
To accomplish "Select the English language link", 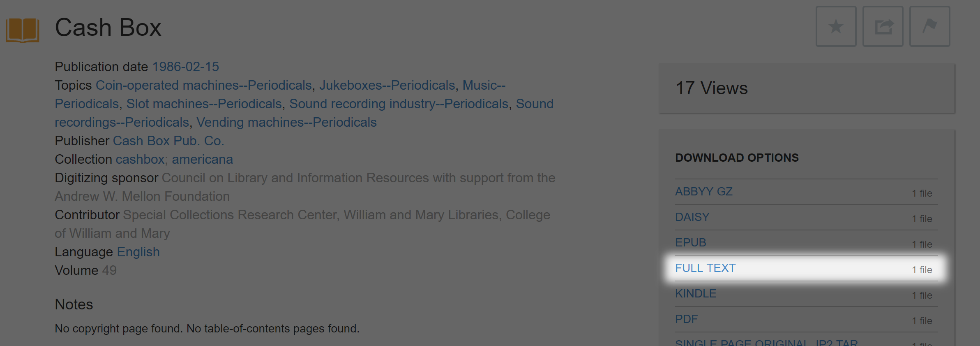I will click(138, 252).
